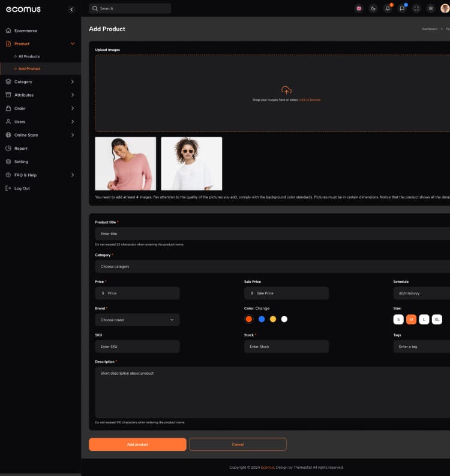
Task: Click the upload cloud icon
Action: (x=286, y=91)
